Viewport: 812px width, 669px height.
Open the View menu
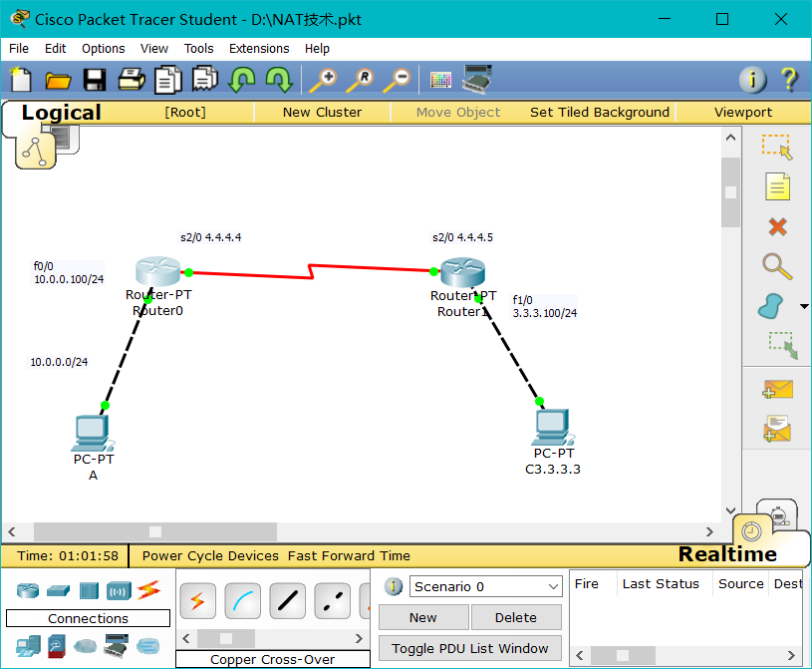tap(154, 49)
